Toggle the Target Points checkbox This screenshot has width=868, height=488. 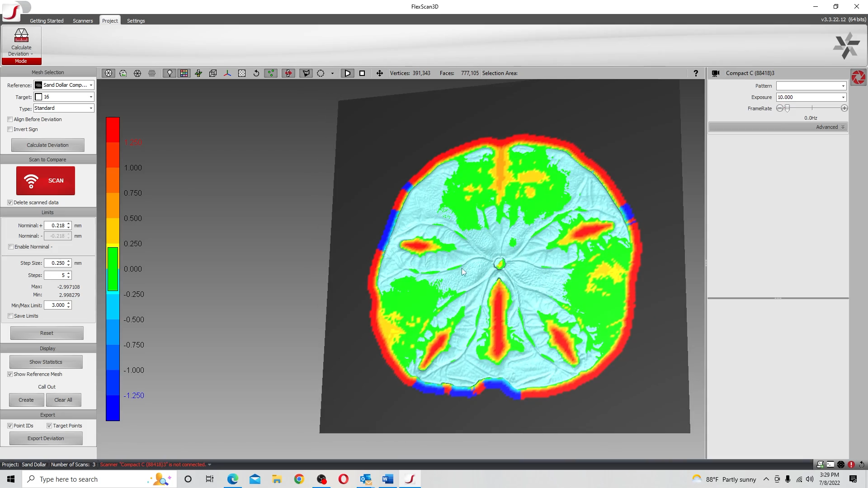(49, 426)
